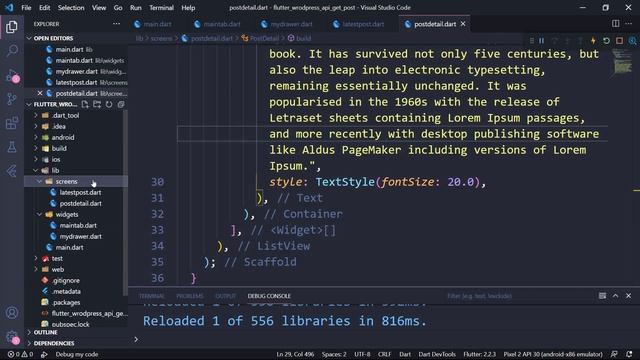Expand the ios folder
Image resolution: width=640 pixels, height=360 pixels.
36,160
